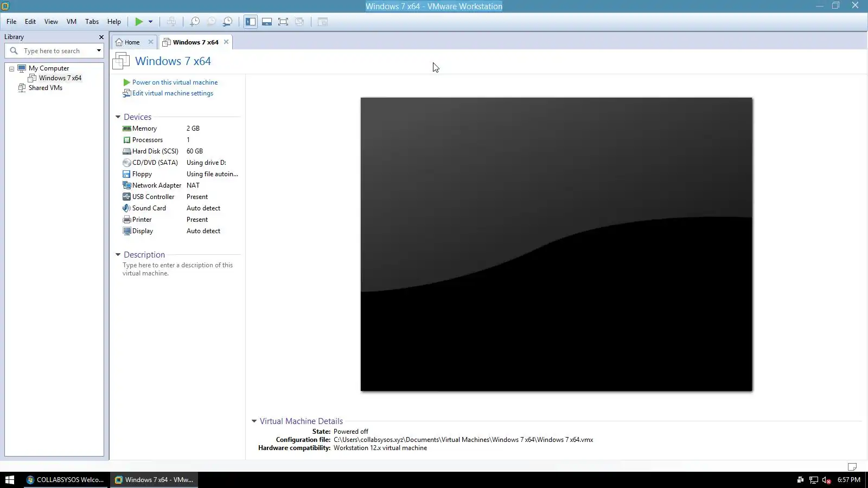This screenshot has width=868, height=488.
Task: Click Power on this virtual machine link
Action: tap(175, 82)
